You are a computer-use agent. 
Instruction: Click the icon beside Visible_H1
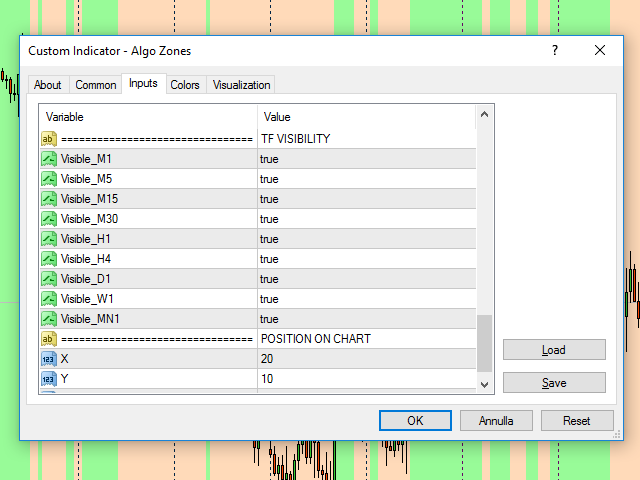click(48, 239)
